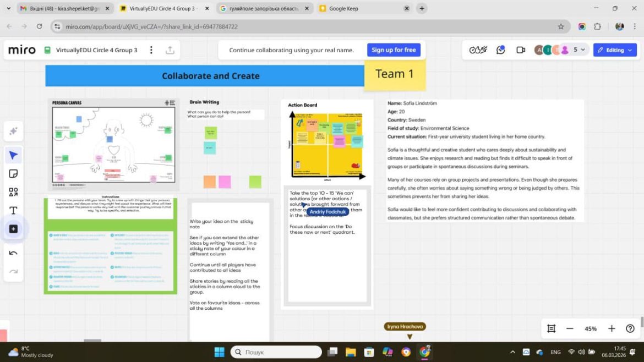This screenshot has width=644, height=362.
Task: Select the Text tool in left toolbar
Action: [x=14, y=210]
